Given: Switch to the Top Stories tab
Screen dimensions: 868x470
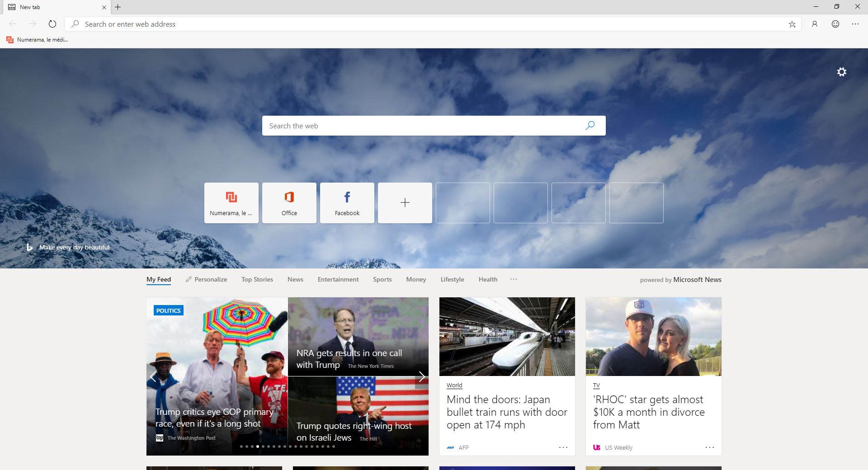Looking at the screenshot, I should click(x=257, y=279).
